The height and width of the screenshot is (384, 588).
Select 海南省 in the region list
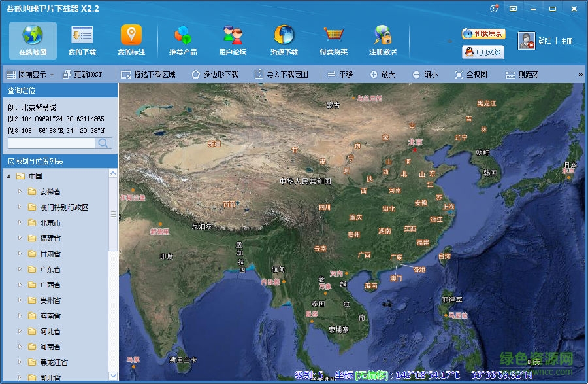pos(50,316)
